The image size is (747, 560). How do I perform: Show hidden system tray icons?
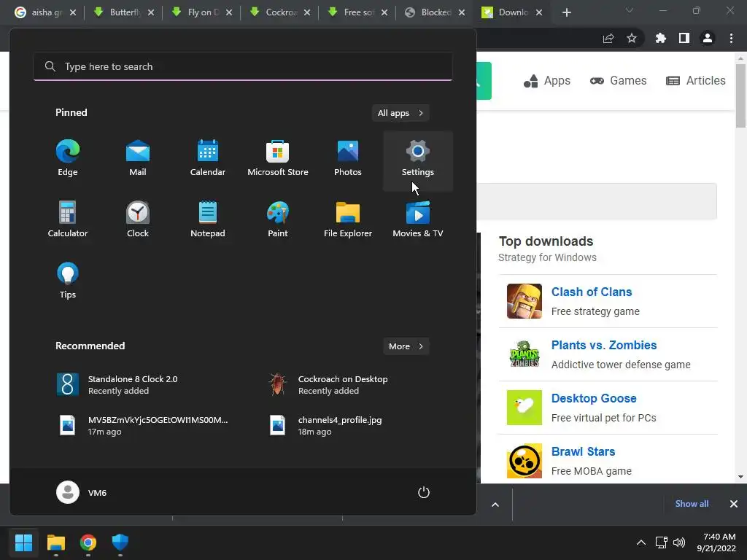click(641, 542)
